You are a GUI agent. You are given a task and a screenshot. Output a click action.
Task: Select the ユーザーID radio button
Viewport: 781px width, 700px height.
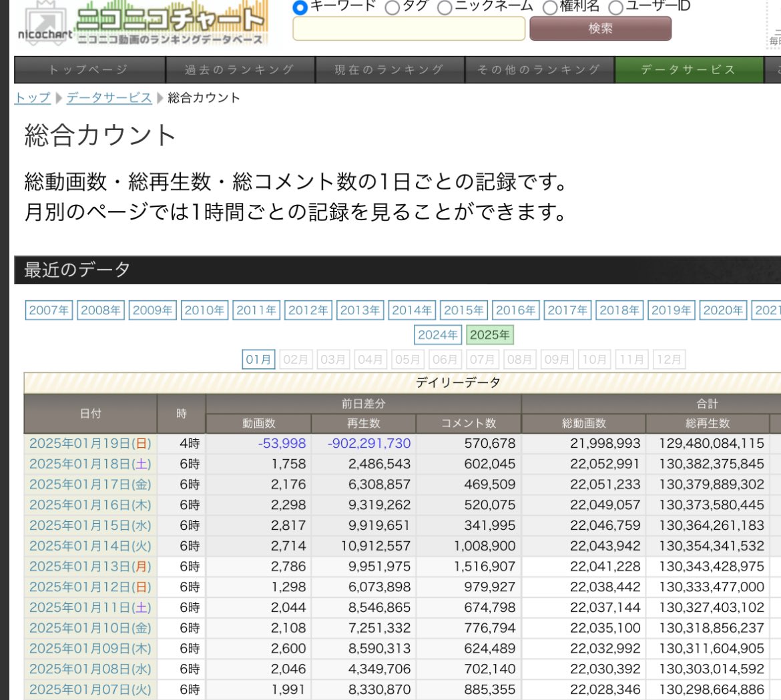615,7
